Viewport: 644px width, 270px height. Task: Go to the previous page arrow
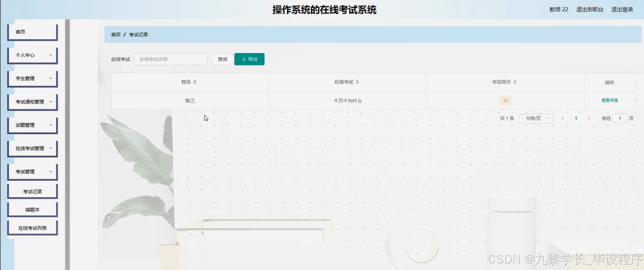point(563,118)
